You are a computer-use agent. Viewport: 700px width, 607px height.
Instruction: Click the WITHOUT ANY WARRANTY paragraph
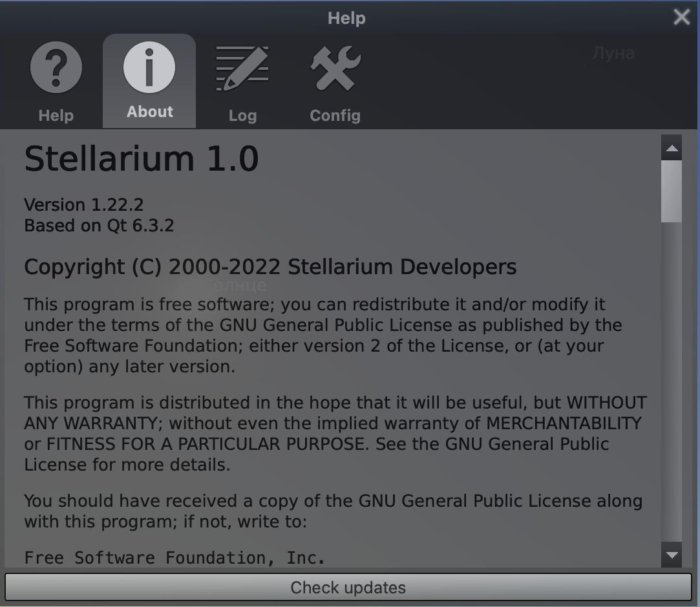pos(335,433)
